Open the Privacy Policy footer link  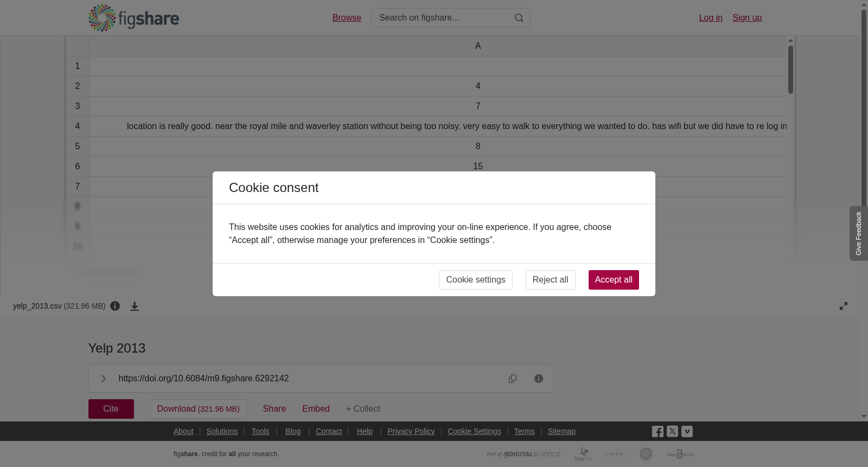click(411, 431)
